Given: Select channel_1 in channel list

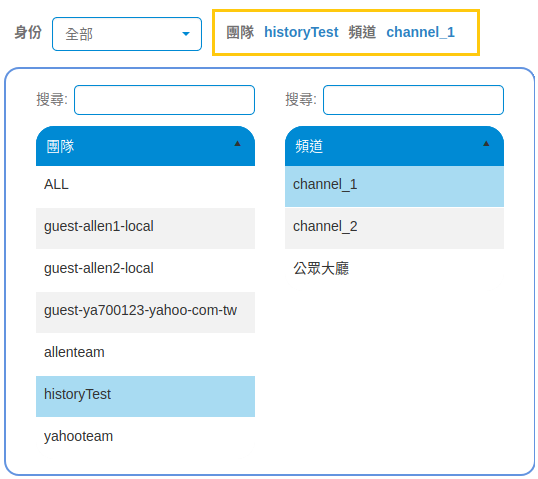Looking at the screenshot, I should (394, 186).
